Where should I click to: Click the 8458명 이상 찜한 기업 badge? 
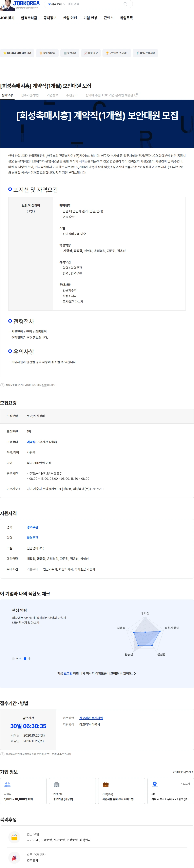point(17,53)
